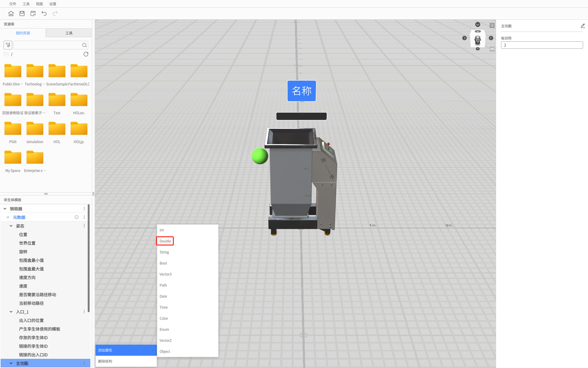The image size is (588, 368).
Task: Click the reset view icon above view cube
Action: (x=492, y=25)
